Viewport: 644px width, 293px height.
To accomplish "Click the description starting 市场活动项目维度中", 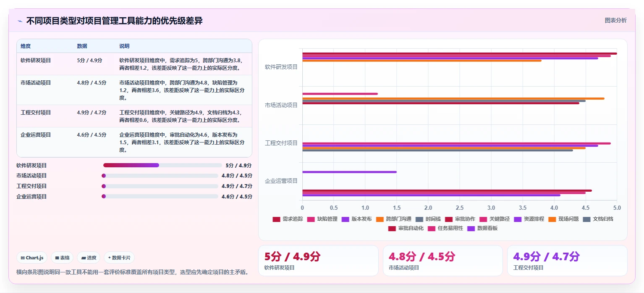I will [x=182, y=90].
